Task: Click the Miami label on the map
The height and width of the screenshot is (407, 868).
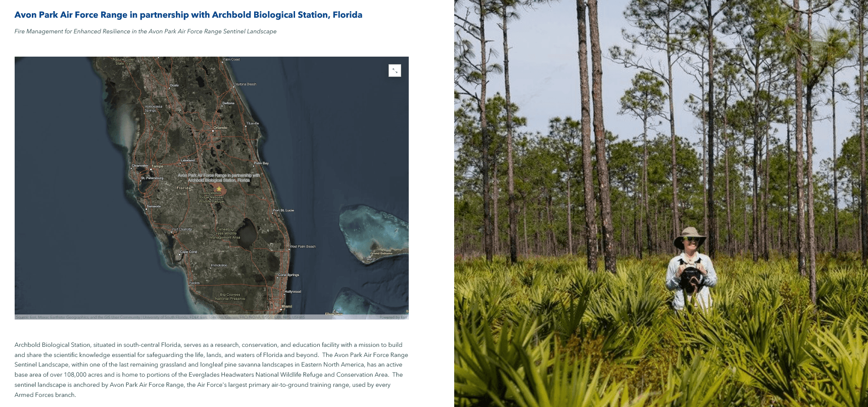Action: (x=287, y=306)
